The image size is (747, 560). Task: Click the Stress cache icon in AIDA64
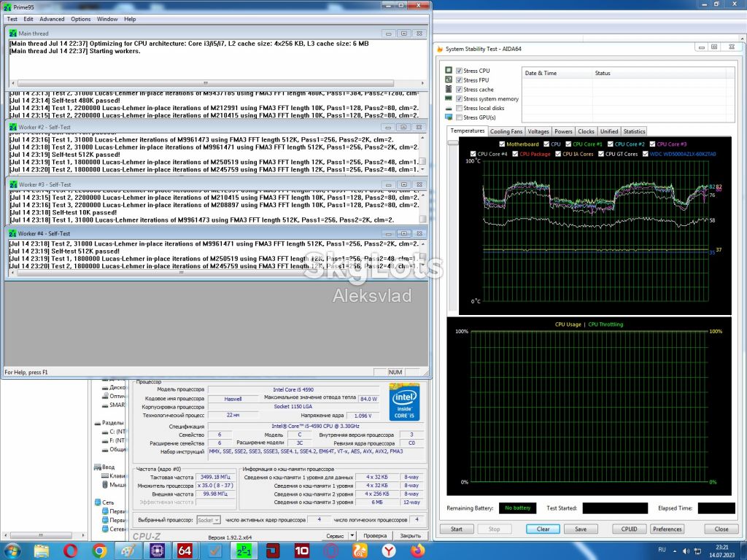point(449,89)
